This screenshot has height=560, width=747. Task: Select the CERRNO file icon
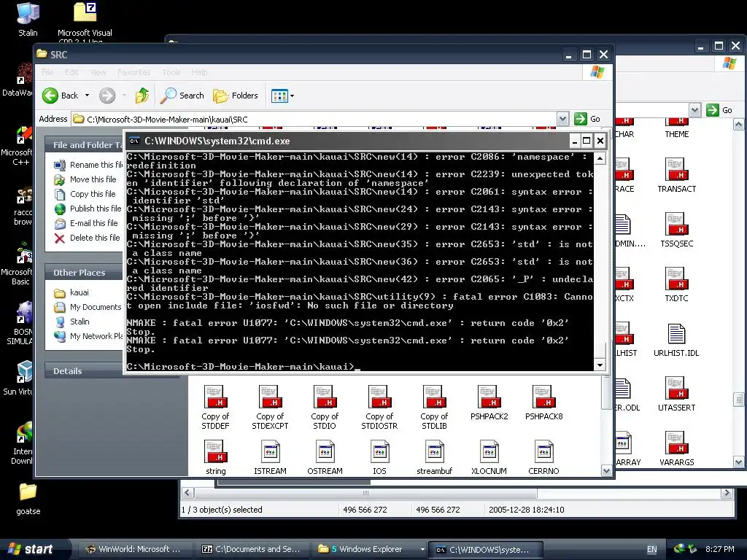tap(544, 458)
